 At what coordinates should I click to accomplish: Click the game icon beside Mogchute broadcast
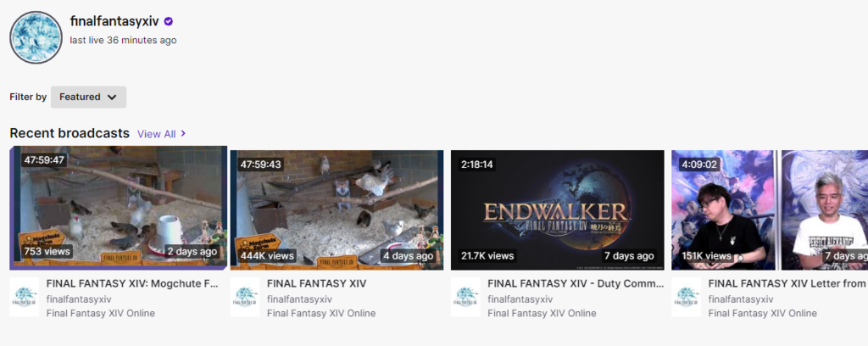click(25, 298)
